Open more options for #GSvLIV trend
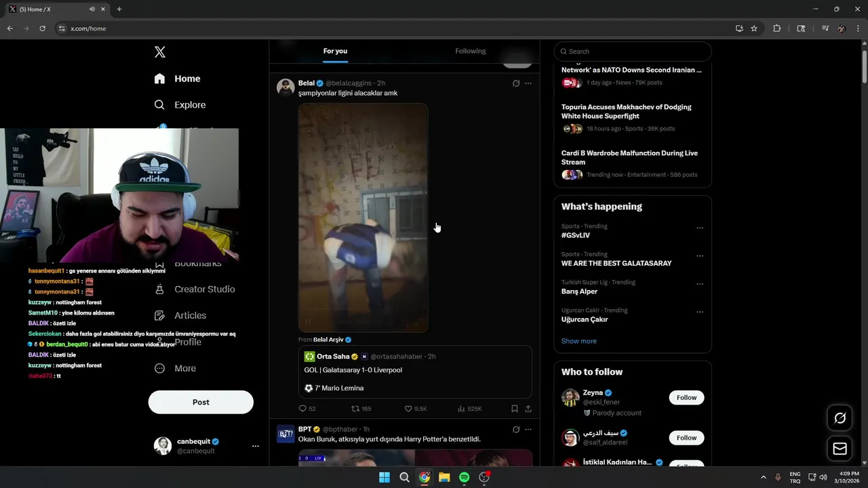Viewport: 868px width, 488px height. [700, 228]
